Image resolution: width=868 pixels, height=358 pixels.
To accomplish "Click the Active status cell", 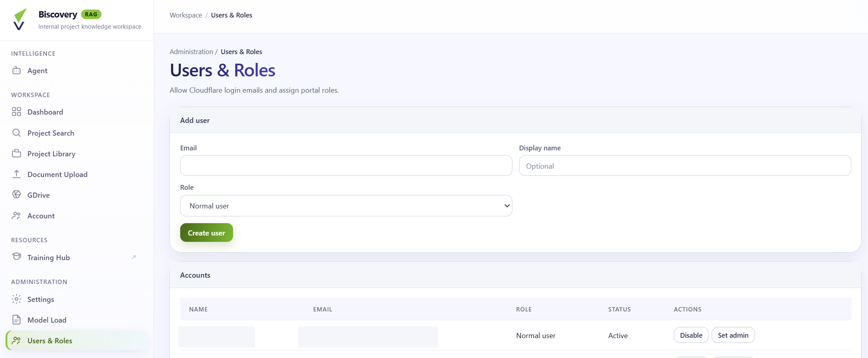I will [618, 335].
